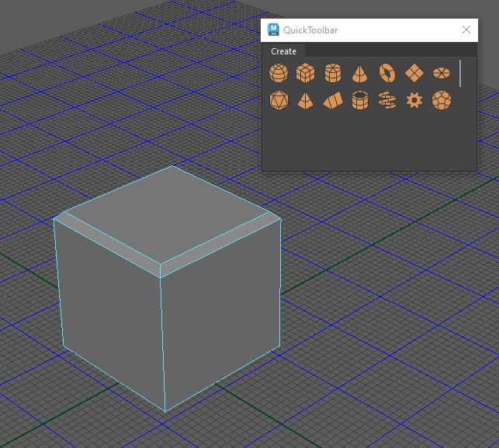The image size is (499, 448).
Task: Click the QuickToolbar vertical scrollbar
Action: click(x=460, y=73)
